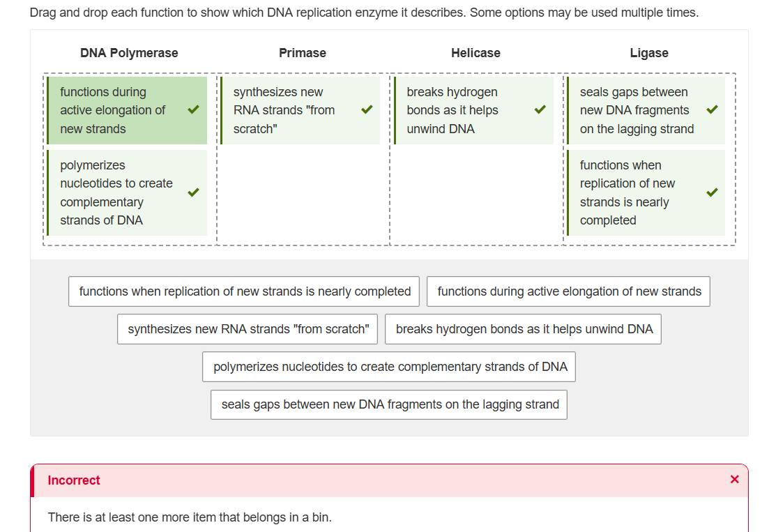The width and height of the screenshot is (769, 532).
Task: Click the 'synthesizes new RNA strands from scratch' option
Action: (x=247, y=328)
